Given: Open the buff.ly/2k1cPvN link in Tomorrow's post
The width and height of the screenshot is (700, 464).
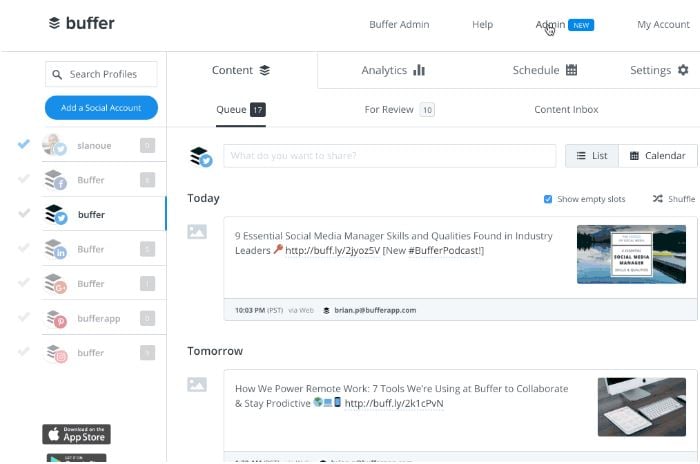Looking at the screenshot, I should tap(394, 404).
